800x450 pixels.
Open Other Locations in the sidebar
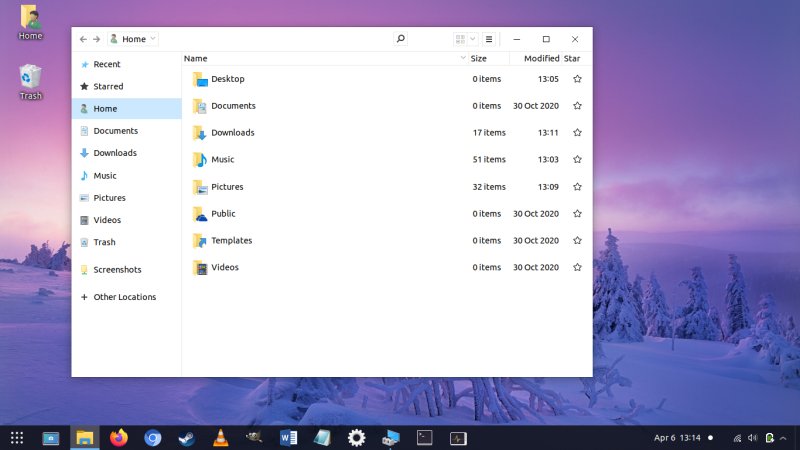point(127,297)
